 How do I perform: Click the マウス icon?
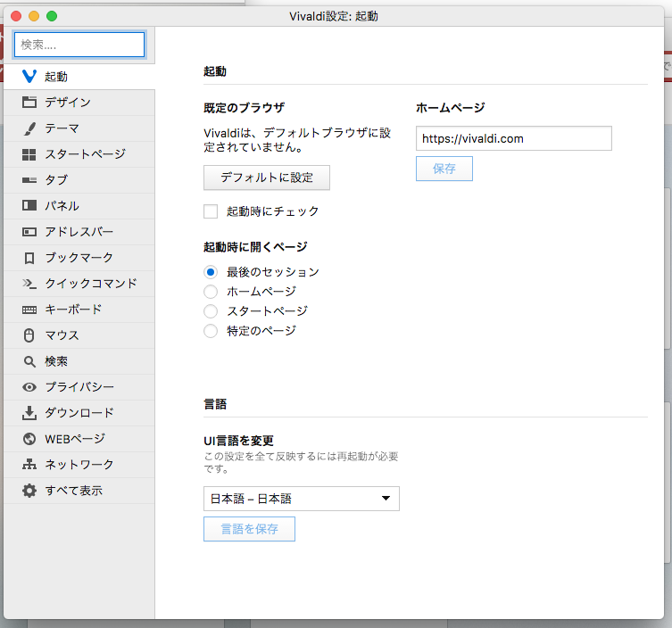[x=29, y=335]
